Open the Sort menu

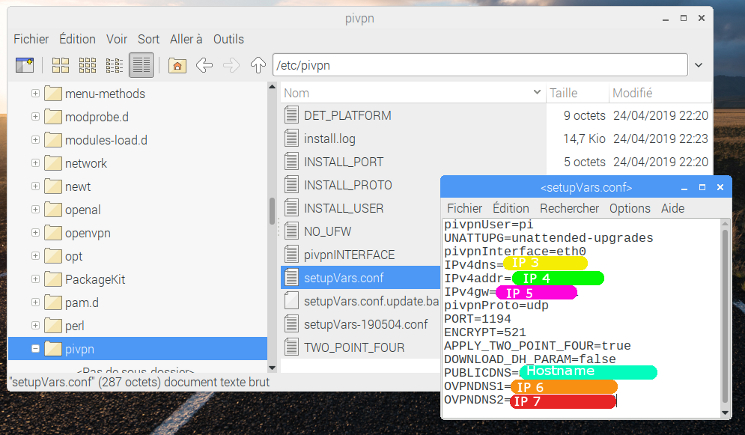tap(148, 39)
